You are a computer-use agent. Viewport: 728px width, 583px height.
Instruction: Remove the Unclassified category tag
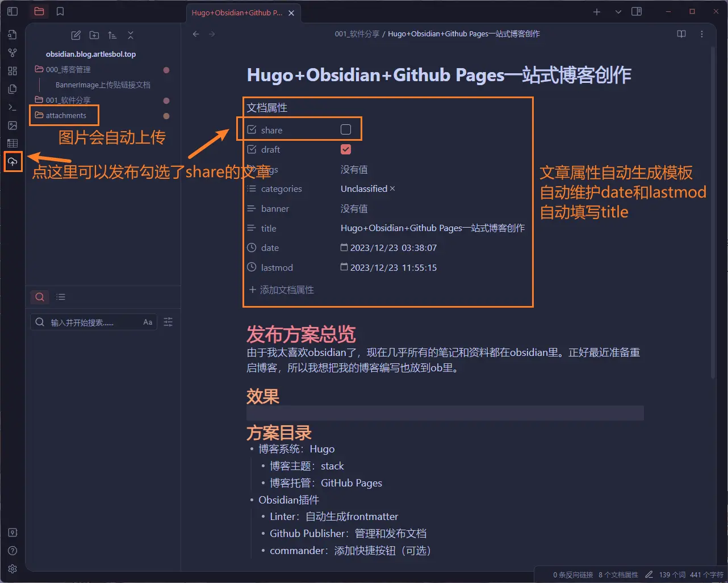[392, 188]
